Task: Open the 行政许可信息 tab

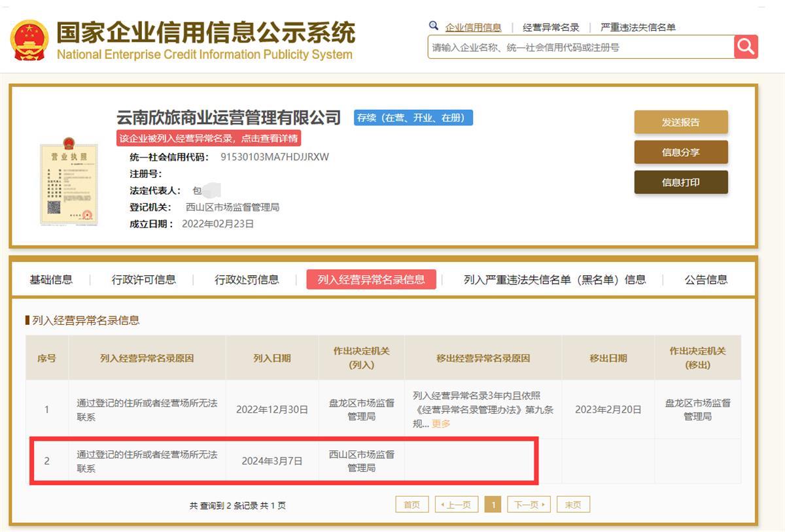Action: tap(144, 280)
